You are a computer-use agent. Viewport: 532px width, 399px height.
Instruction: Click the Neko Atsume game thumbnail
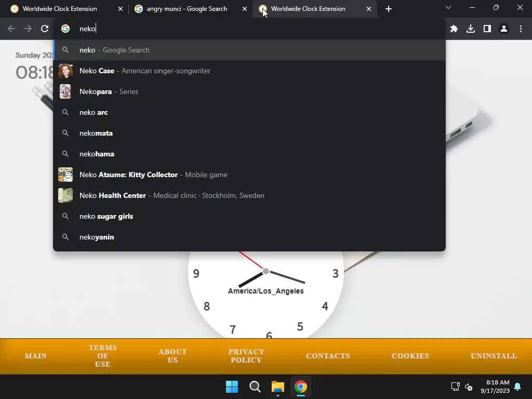tap(65, 175)
